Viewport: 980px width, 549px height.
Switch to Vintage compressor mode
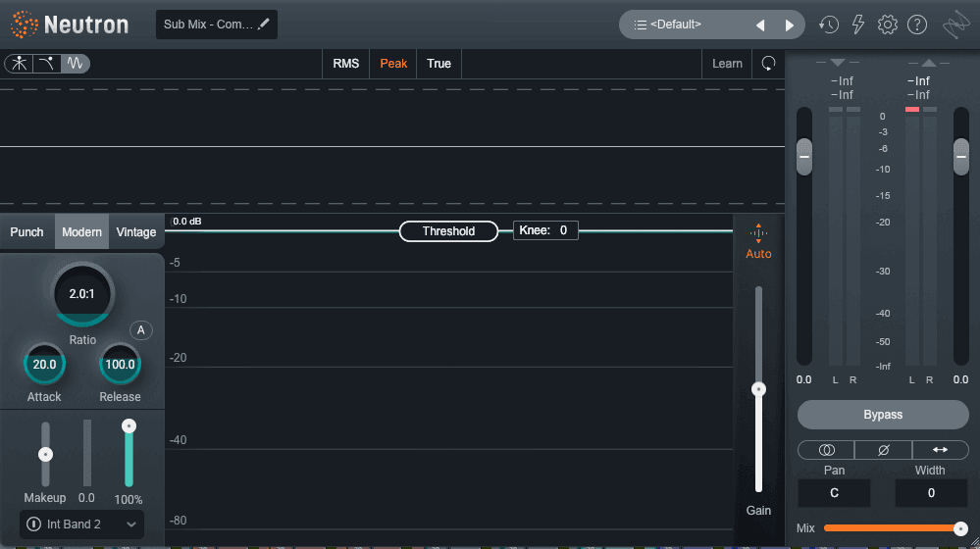[136, 231]
